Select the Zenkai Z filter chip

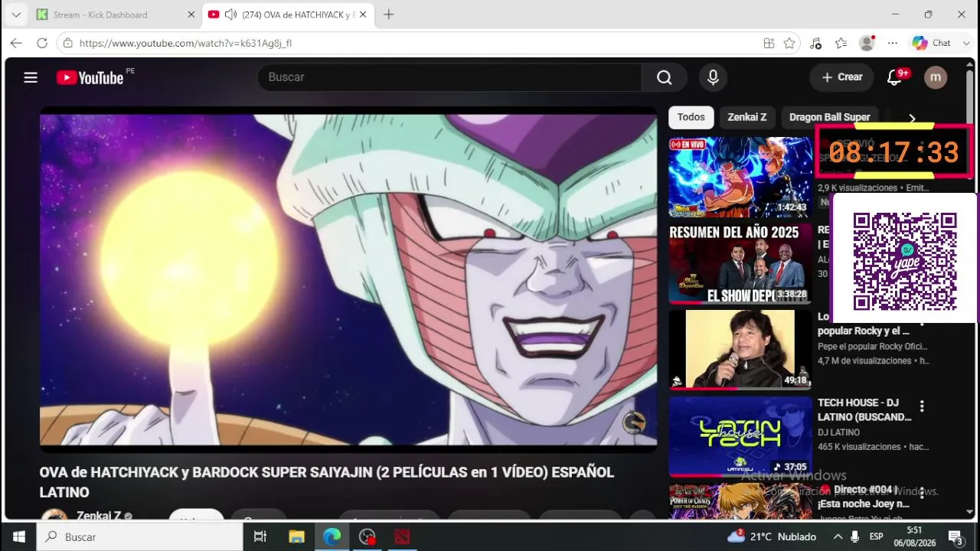tap(746, 117)
